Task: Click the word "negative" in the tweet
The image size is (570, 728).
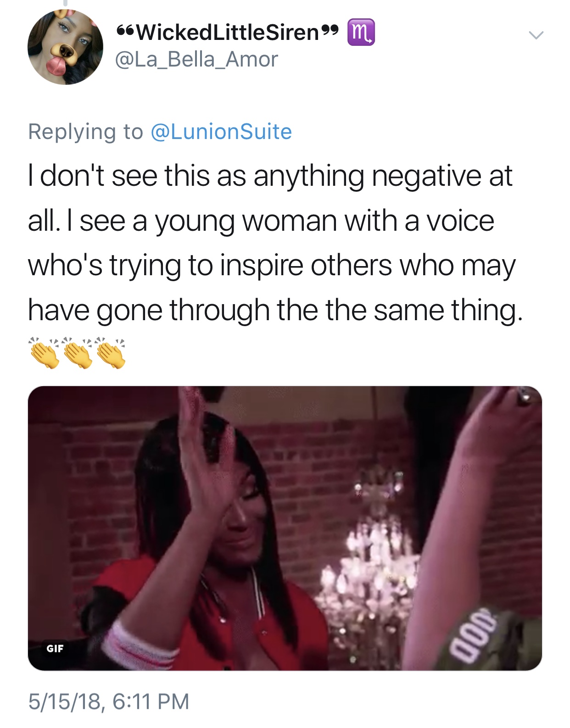Action: (426, 176)
